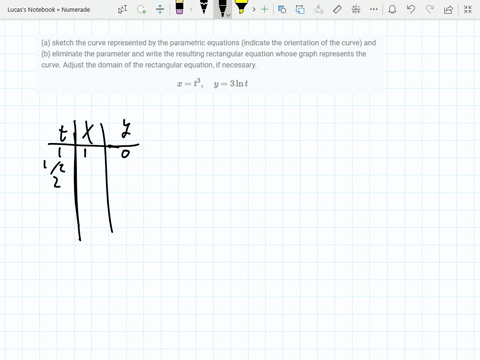Add a new pen with plus button
Viewport: 480px width, 360px height.
(264, 9)
